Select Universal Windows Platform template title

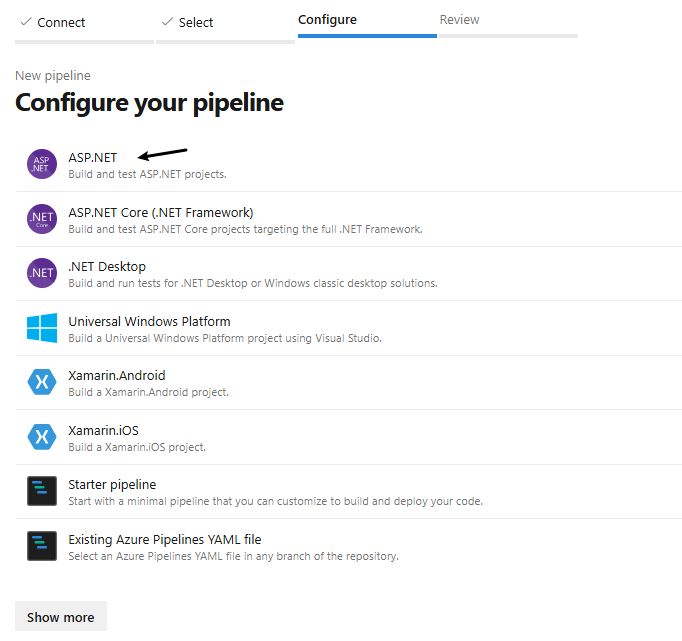149,321
